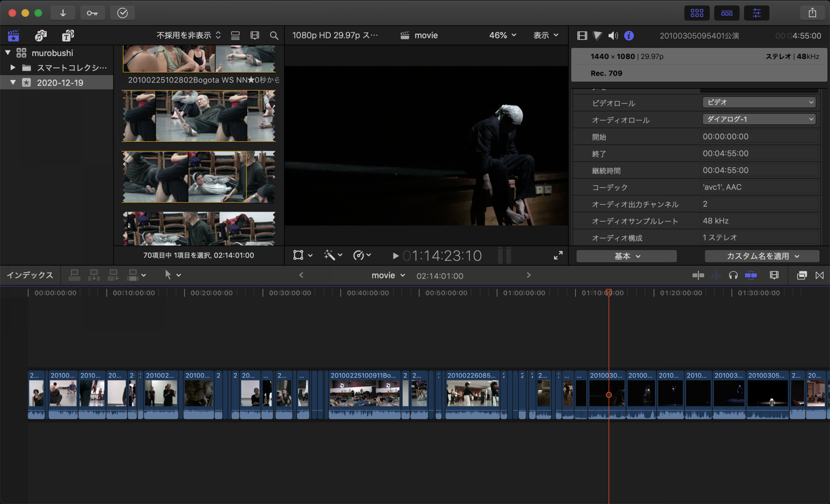Select the 20100225100911Bo... timeline clip

click(364, 396)
